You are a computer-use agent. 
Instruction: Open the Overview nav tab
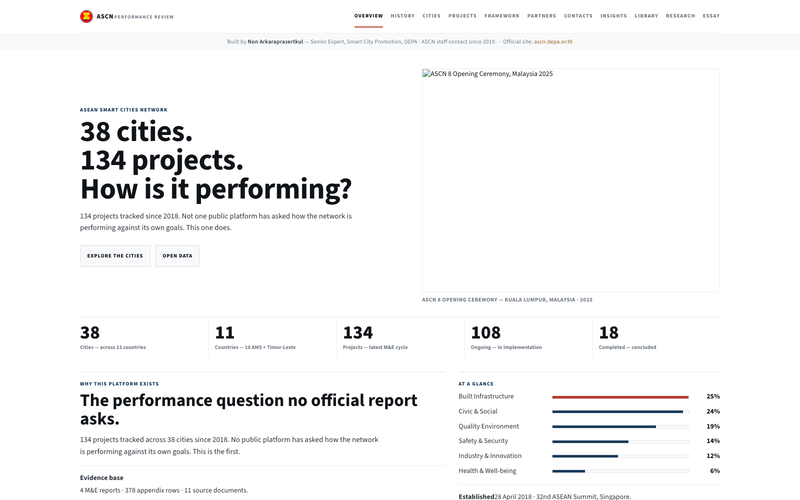click(368, 16)
